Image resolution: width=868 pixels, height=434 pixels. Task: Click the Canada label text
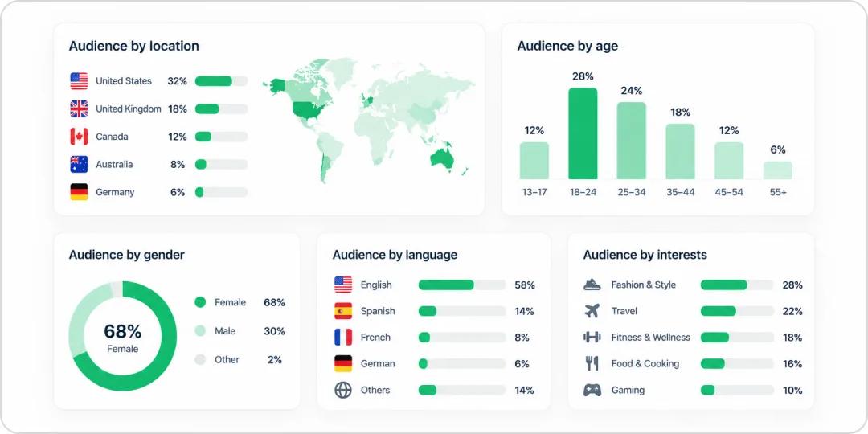click(112, 137)
